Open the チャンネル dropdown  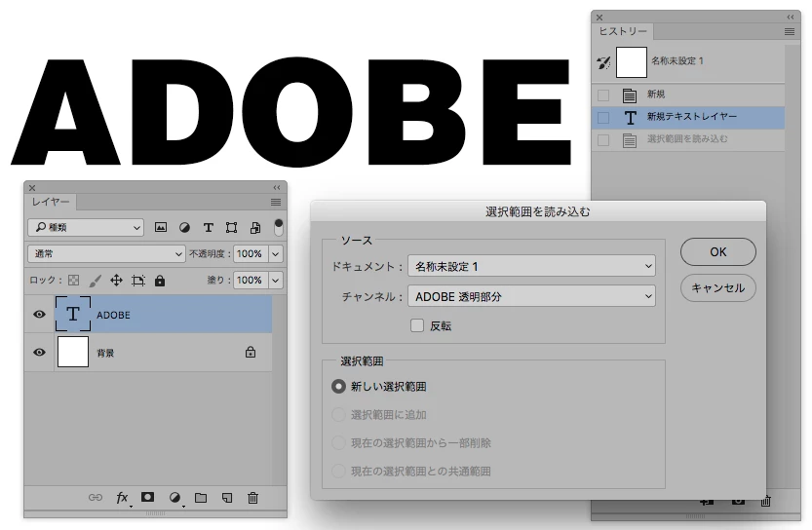coord(531,296)
